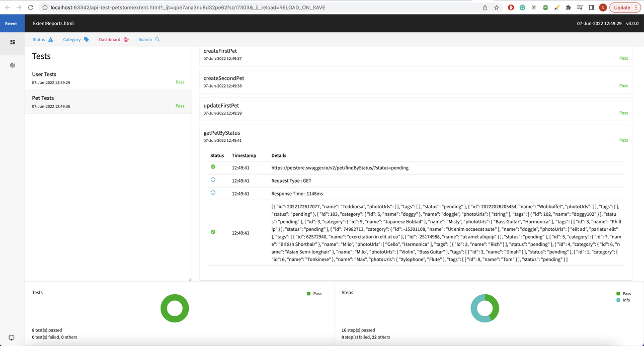Open the test view grid icon in sidebar
The width and height of the screenshot is (644, 346).
click(x=13, y=42)
